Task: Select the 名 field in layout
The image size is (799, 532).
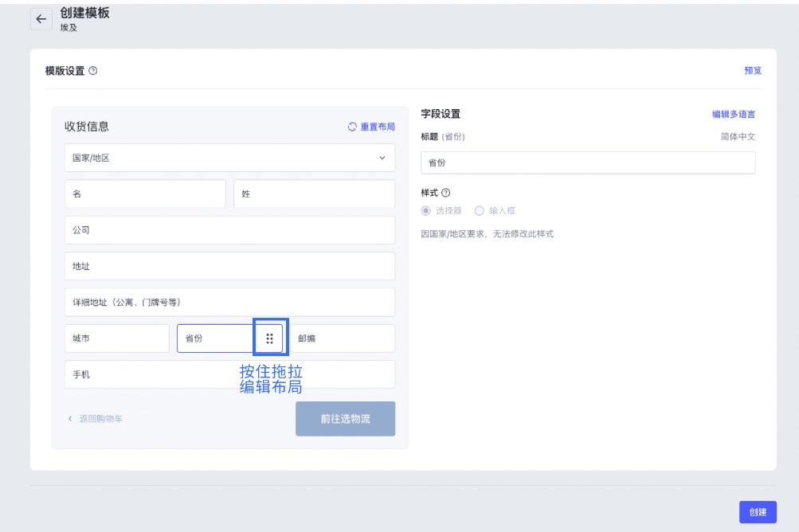Action: [x=145, y=194]
